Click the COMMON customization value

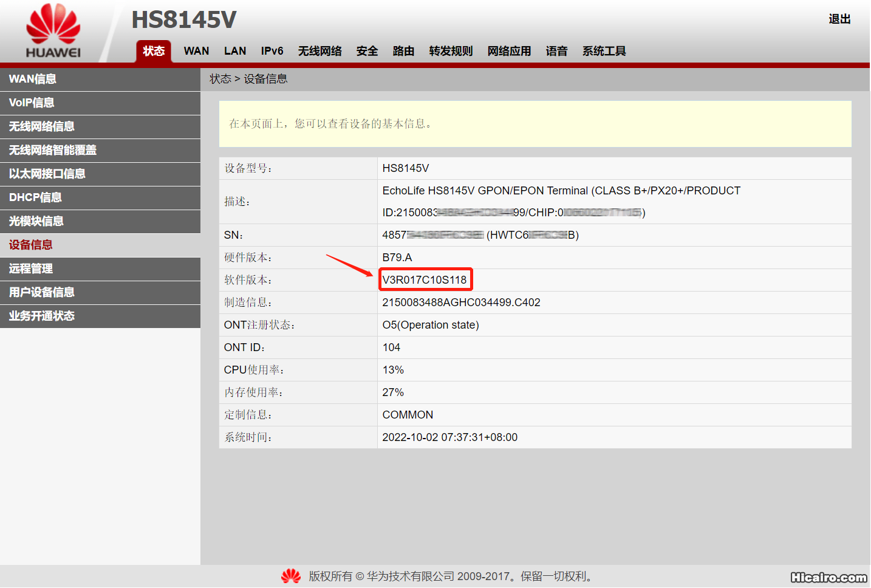coord(408,415)
